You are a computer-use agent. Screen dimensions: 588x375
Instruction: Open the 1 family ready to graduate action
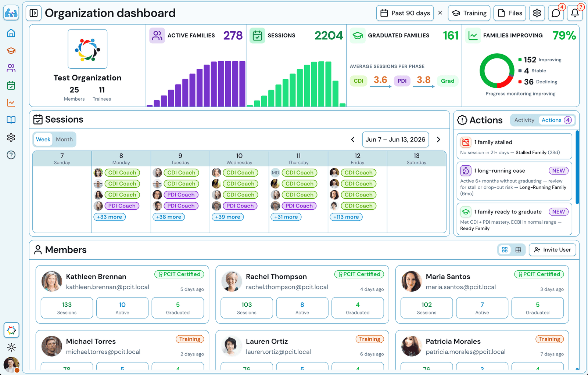tap(514, 219)
